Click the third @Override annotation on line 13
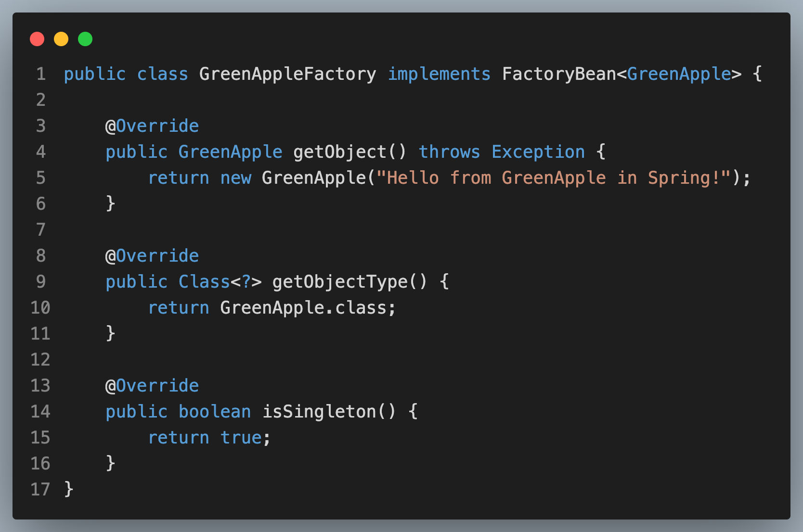 [x=152, y=386]
